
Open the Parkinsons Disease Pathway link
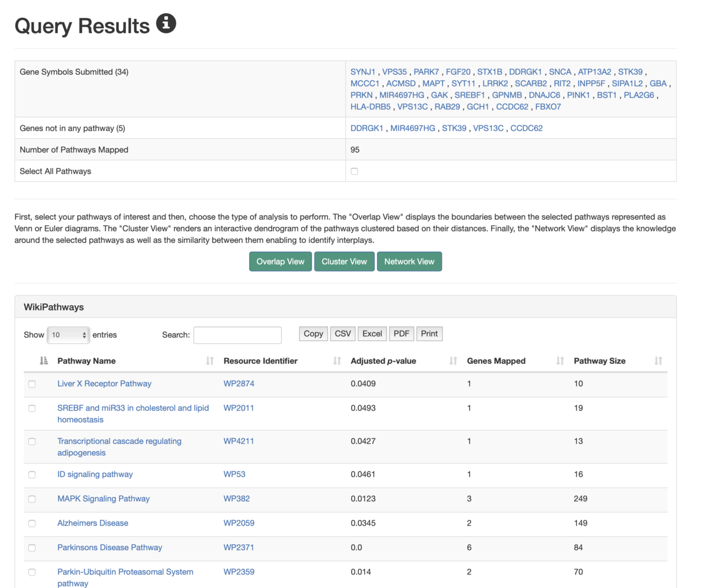pos(110,547)
